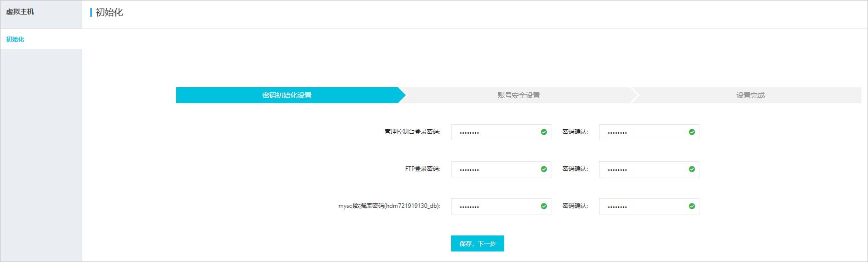Go to the 账号安全设置 step
Viewport: 868px width, 262px height.
518,95
